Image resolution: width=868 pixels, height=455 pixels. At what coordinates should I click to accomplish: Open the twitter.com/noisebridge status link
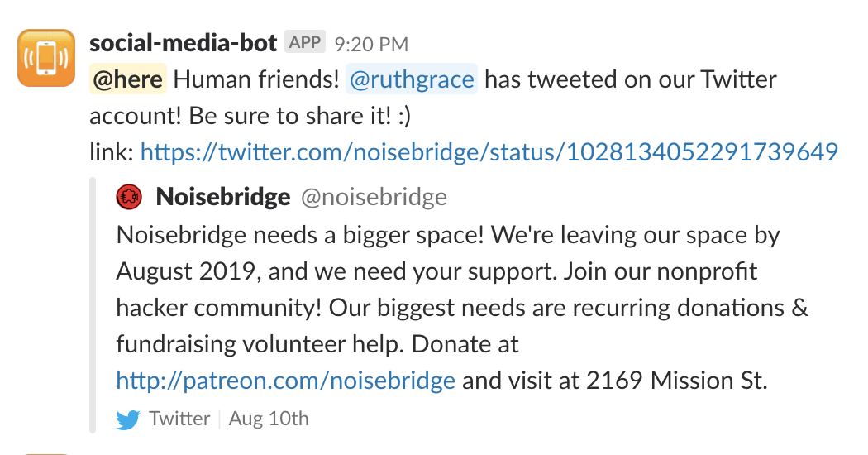489,152
